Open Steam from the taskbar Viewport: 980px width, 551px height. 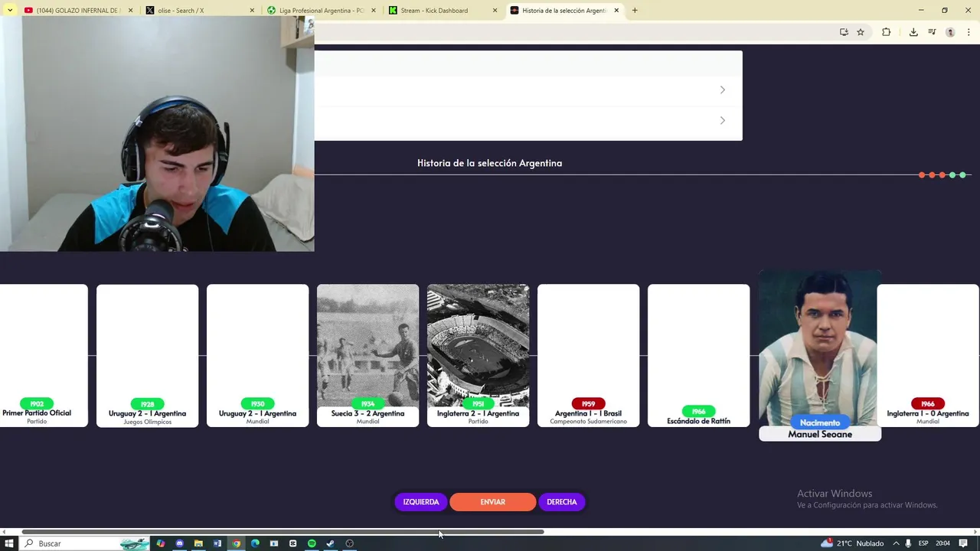click(331, 543)
